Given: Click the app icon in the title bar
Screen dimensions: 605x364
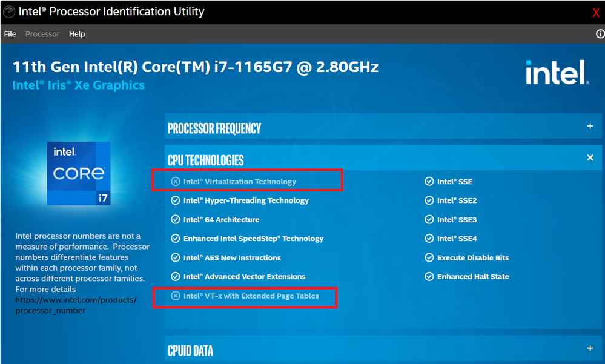Looking at the screenshot, I should (x=9, y=12).
